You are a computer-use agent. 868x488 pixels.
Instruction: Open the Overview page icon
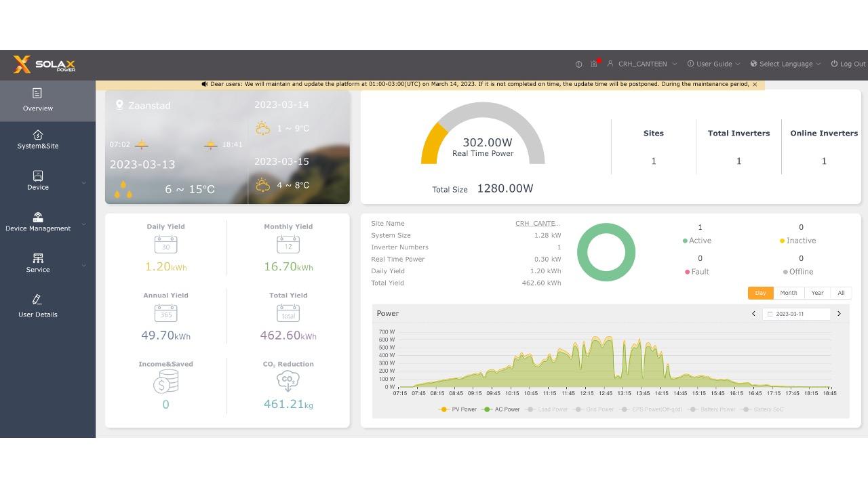click(37, 94)
